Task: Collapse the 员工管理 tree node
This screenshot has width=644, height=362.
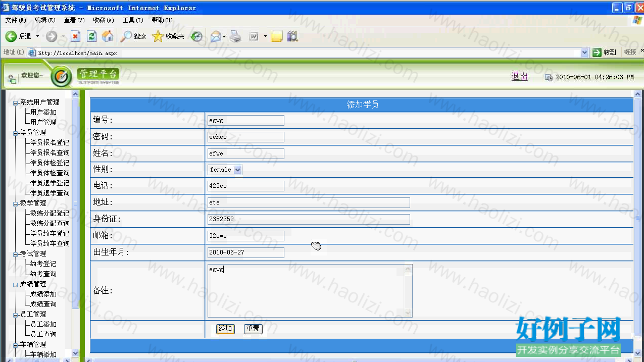Action: [16, 315]
